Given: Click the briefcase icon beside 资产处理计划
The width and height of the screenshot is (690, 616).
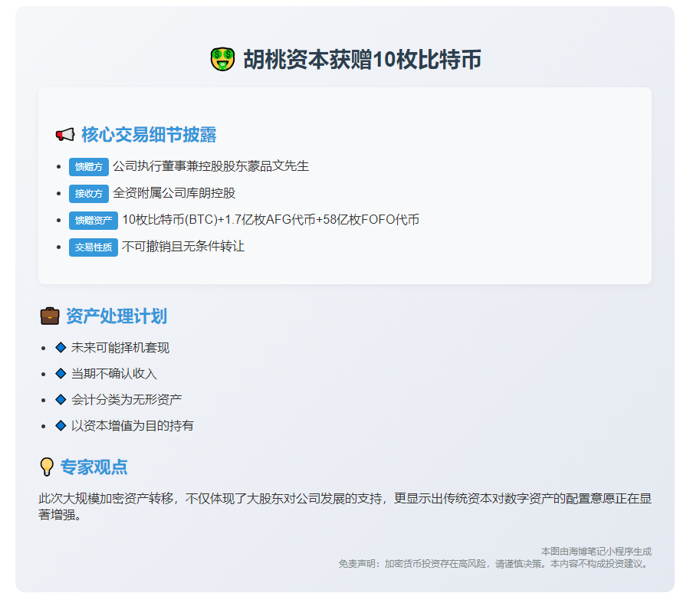Looking at the screenshot, I should click(50, 316).
